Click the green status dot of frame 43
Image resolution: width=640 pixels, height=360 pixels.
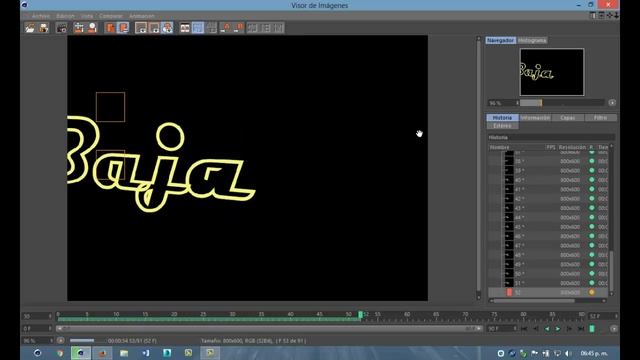(591, 208)
